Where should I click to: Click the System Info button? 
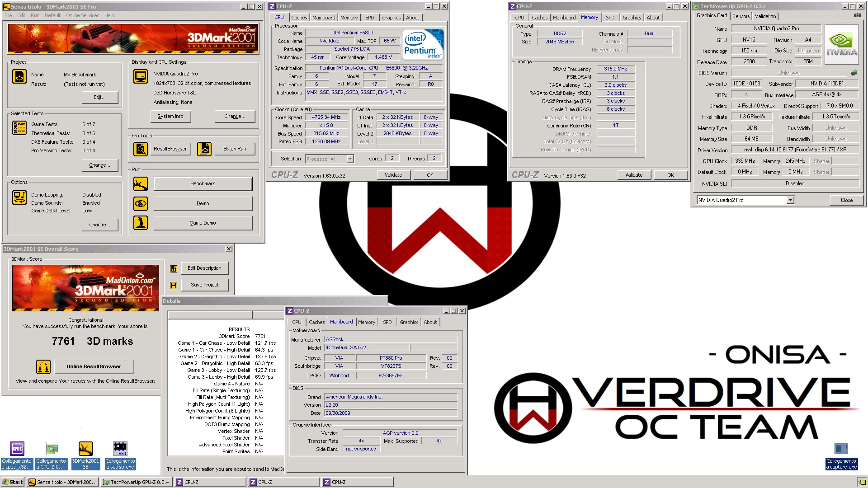170,117
